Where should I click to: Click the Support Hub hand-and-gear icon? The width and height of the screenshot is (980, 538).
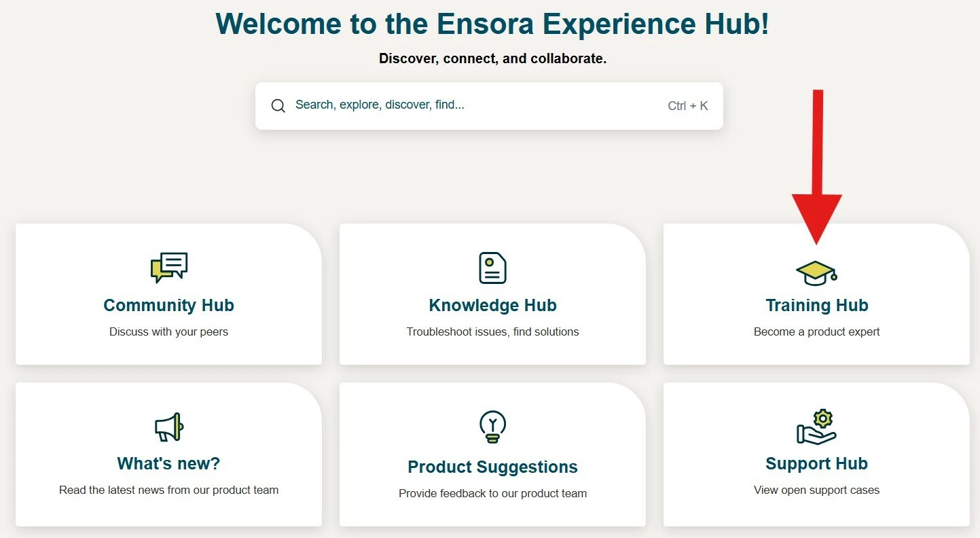click(x=816, y=427)
